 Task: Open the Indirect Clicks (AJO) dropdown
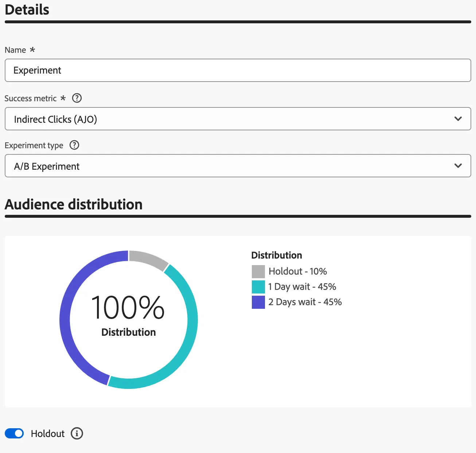(238, 119)
